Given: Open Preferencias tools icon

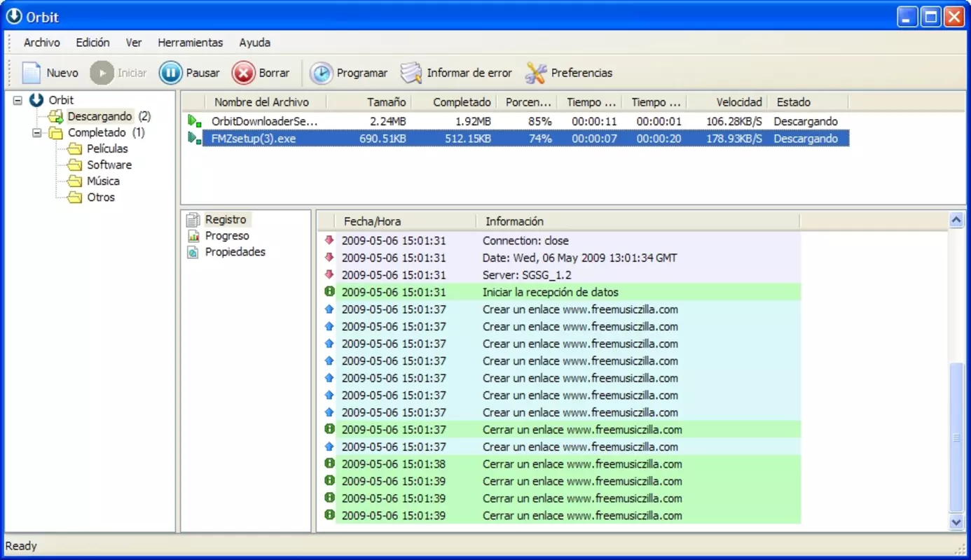Looking at the screenshot, I should (x=536, y=73).
